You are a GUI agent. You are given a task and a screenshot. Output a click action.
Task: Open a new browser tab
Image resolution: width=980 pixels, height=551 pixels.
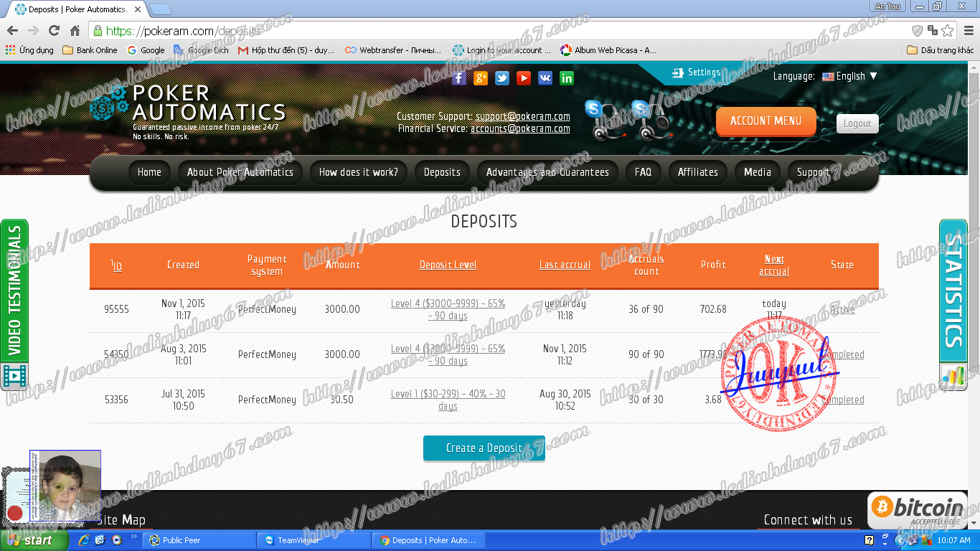(x=160, y=9)
